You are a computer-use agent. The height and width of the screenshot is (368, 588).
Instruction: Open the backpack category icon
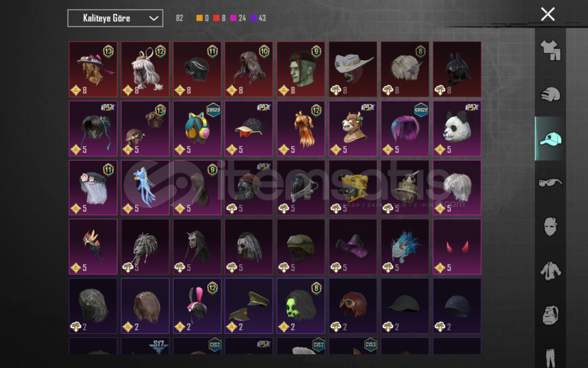(550, 315)
